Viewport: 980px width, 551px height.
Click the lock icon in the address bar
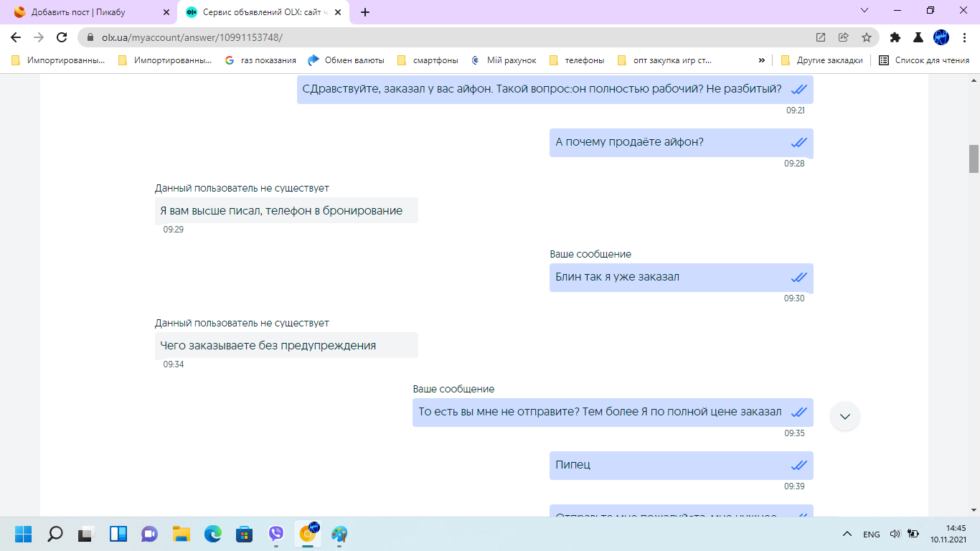[90, 37]
